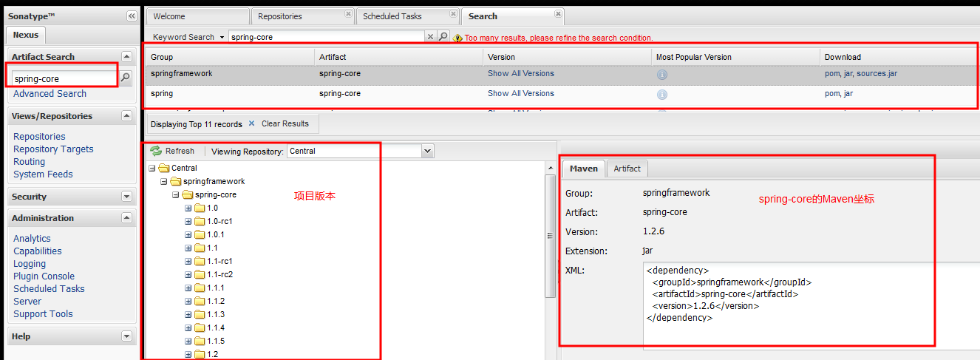980x360 pixels.
Task: Collapse the spring-core tree node
Action: pyautogui.click(x=176, y=195)
